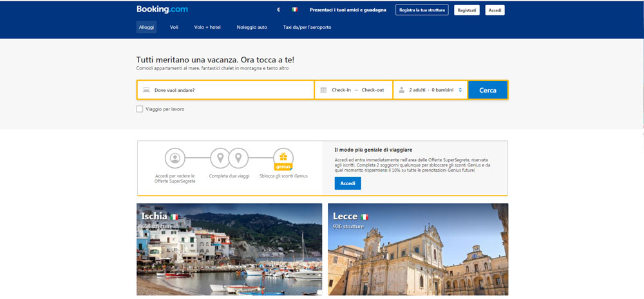Click the Genius gift badge icon
Screen dimensions: 644x299
(283, 158)
